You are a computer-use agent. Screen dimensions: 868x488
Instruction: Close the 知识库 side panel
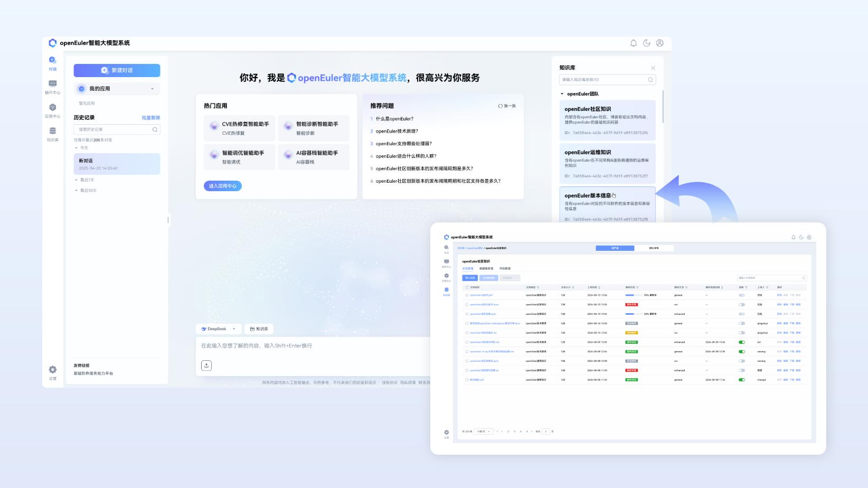pos(653,68)
